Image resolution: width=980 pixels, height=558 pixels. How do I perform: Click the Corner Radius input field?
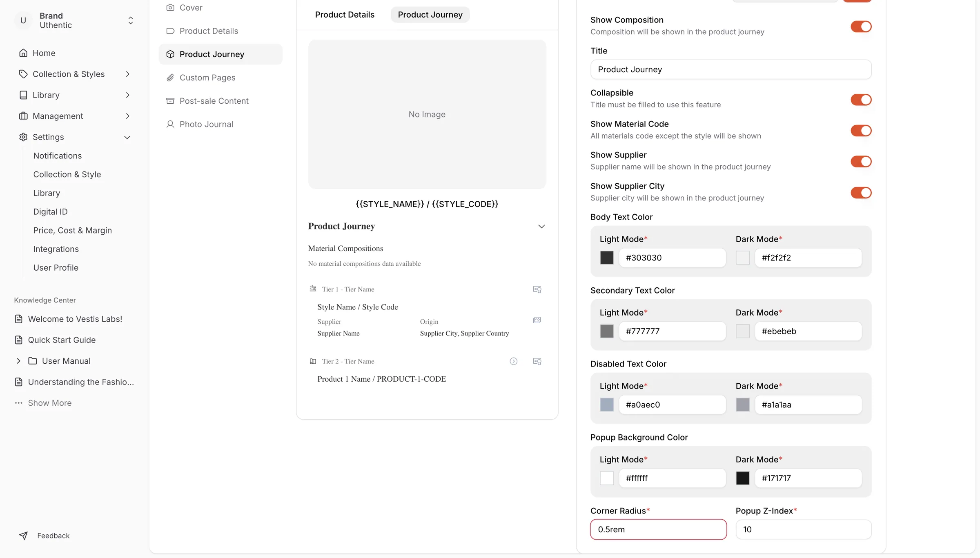pyautogui.click(x=658, y=529)
